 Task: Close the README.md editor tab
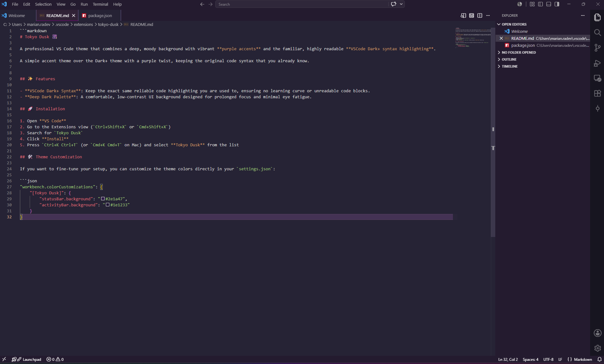[x=74, y=15]
